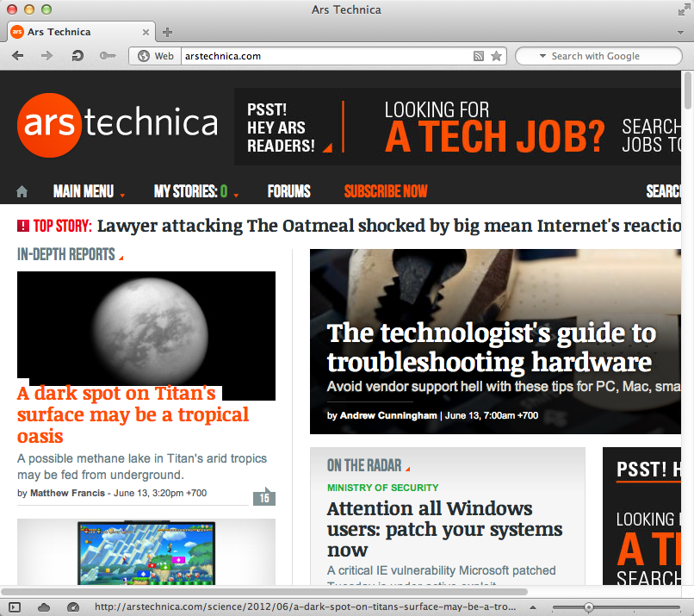Open the Forums menu item
Viewport: 694px width, 616px height.
point(288,191)
